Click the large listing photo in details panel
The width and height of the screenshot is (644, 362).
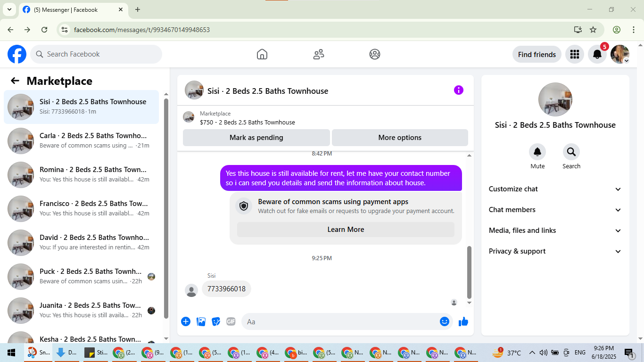[x=555, y=99]
